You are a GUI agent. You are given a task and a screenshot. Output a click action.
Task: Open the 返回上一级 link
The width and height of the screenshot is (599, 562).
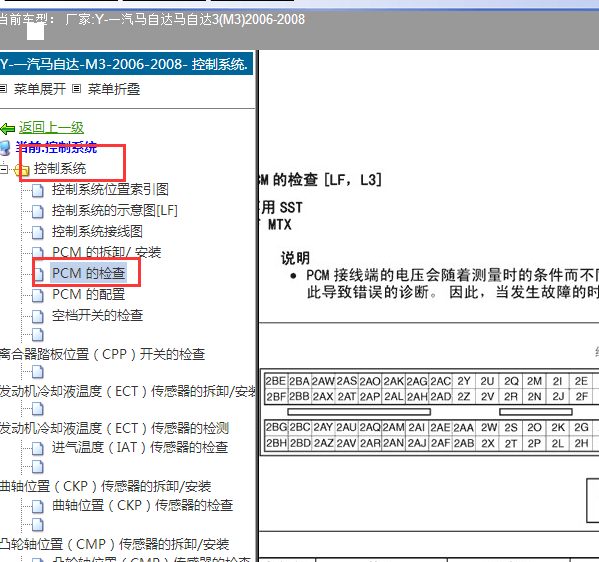pos(51,128)
